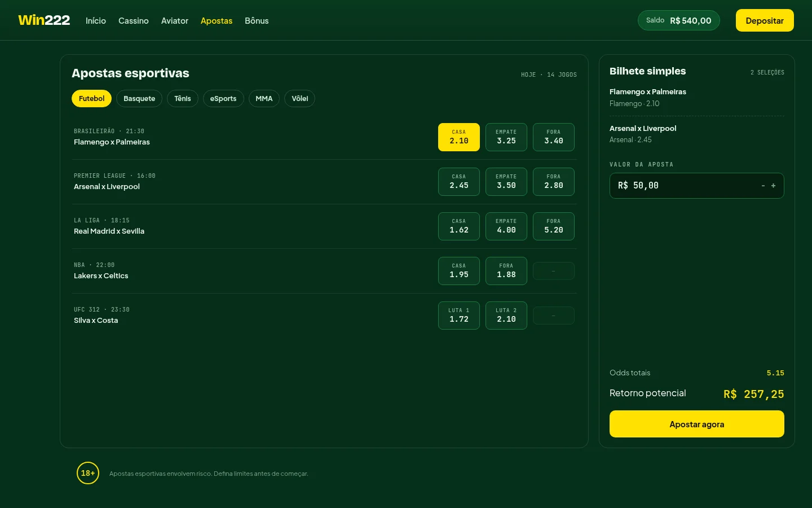Pick Fora 2.80 for Arsenal x Liverpool

click(554, 182)
